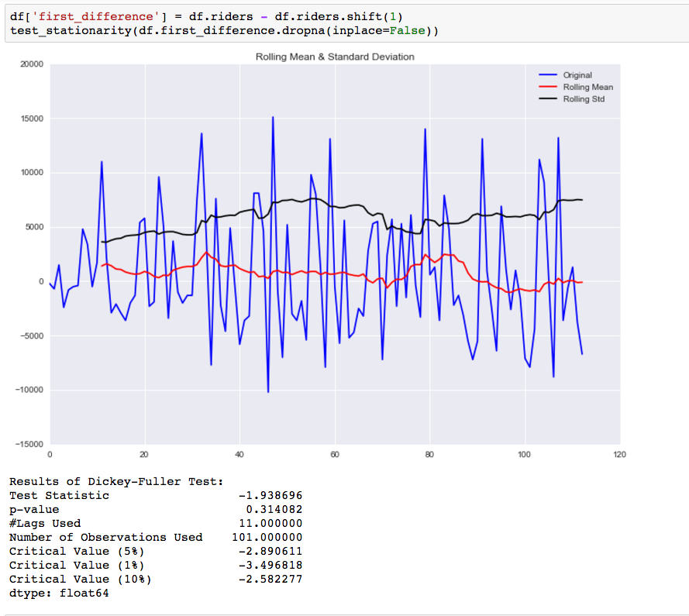Click the Rolling Mean legend label

tap(588, 87)
